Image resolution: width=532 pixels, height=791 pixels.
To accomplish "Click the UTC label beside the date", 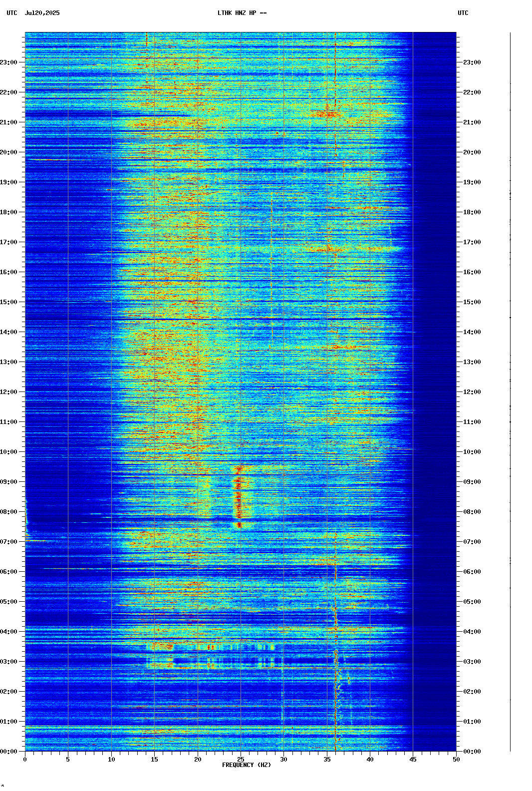I will (x=12, y=13).
